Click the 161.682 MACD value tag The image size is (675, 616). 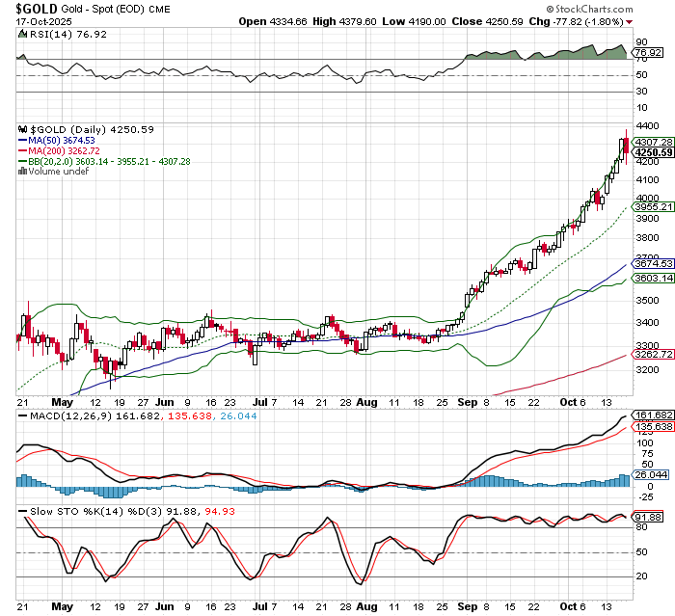[x=653, y=415]
